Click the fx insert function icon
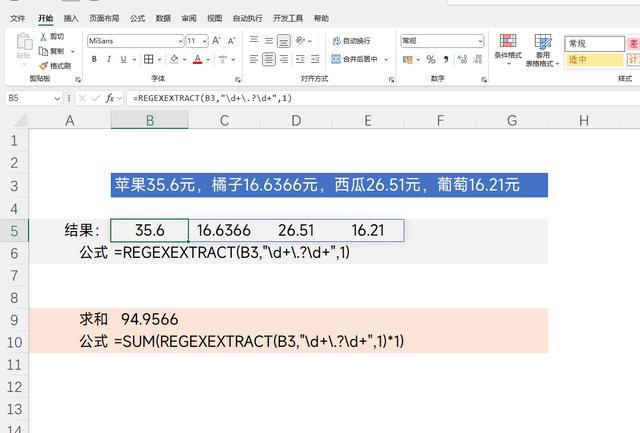The height and width of the screenshot is (433, 640). click(109, 98)
